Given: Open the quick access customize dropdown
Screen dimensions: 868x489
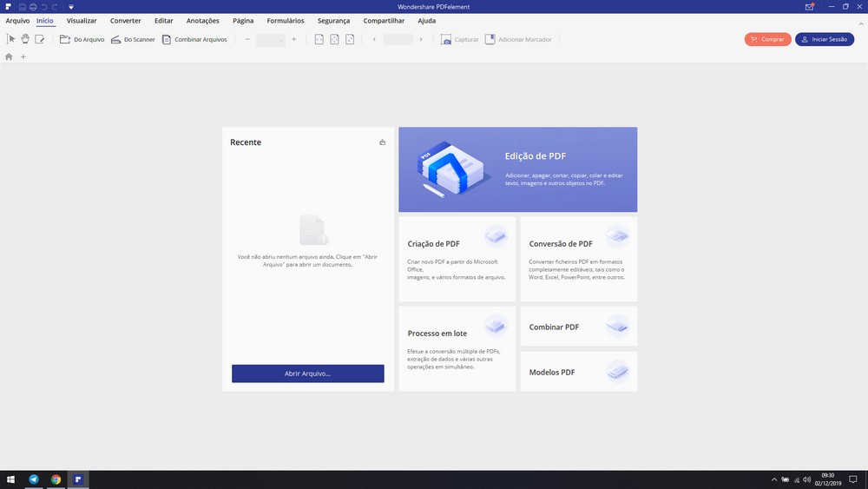Looking at the screenshot, I should click(x=71, y=7).
